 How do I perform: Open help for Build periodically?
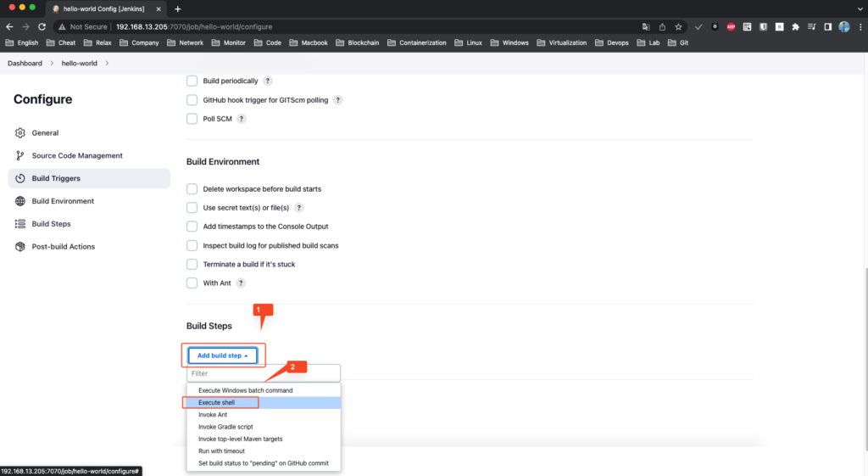(x=267, y=81)
